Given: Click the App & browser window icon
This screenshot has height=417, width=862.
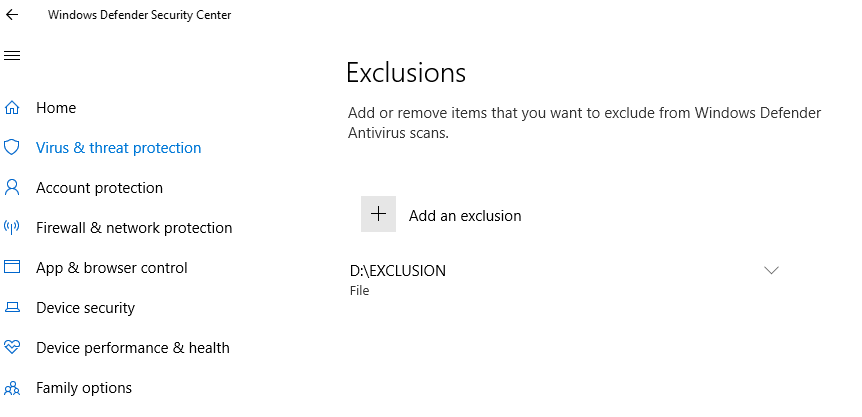Looking at the screenshot, I should click(x=13, y=267).
